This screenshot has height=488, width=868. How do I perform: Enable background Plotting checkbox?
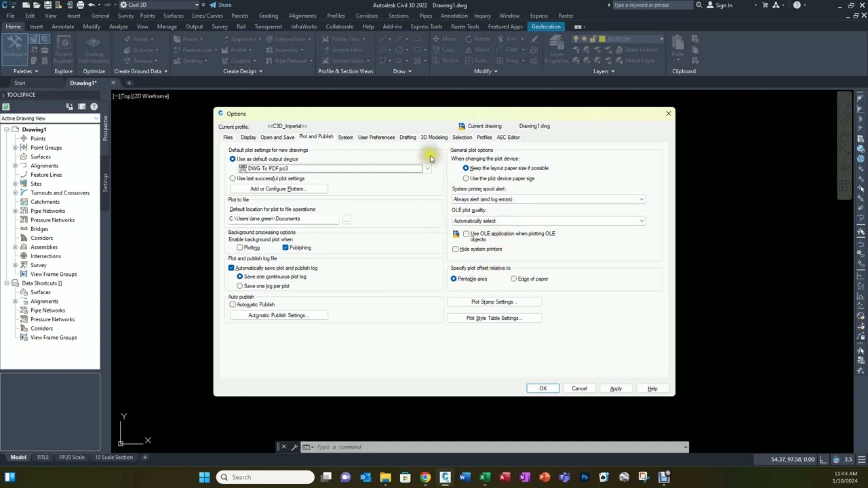[240, 248]
